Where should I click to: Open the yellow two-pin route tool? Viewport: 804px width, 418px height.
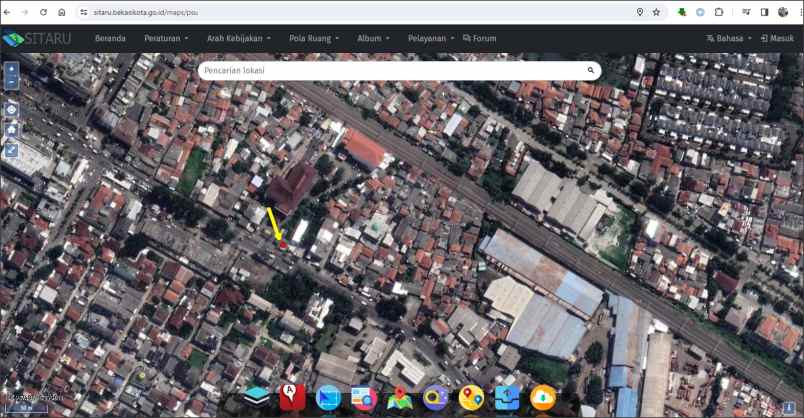click(x=471, y=398)
